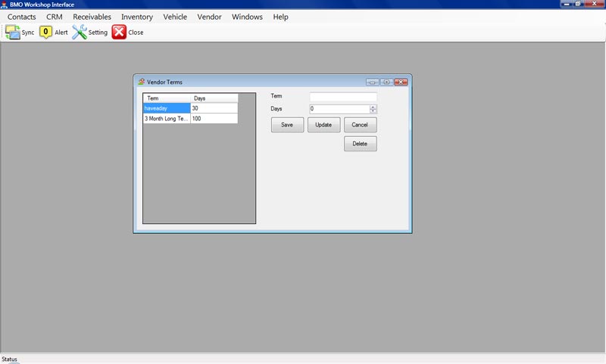Click the Save button
Viewport: 606px width, 364px height.
(287, 125)
